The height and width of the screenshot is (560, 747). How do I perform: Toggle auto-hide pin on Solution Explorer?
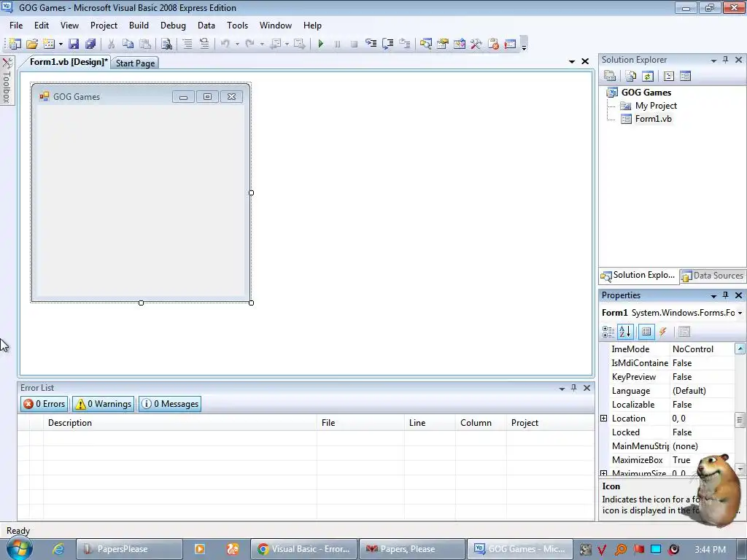point(726,60)
